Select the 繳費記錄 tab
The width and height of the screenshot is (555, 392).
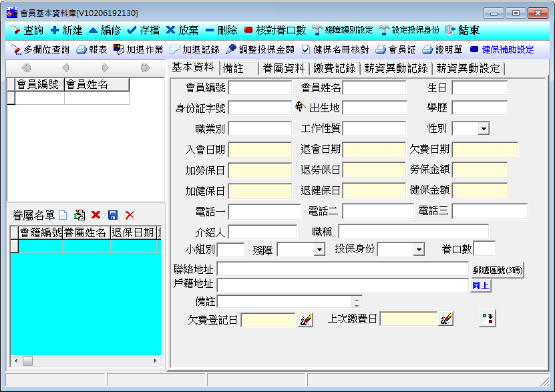(335, 68)
